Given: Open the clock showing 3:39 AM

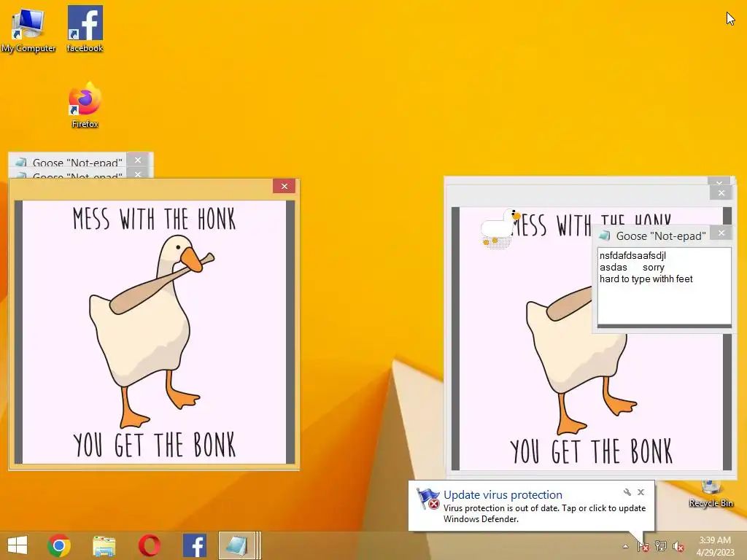Looking at the screenshot, I should pos(715,540).
